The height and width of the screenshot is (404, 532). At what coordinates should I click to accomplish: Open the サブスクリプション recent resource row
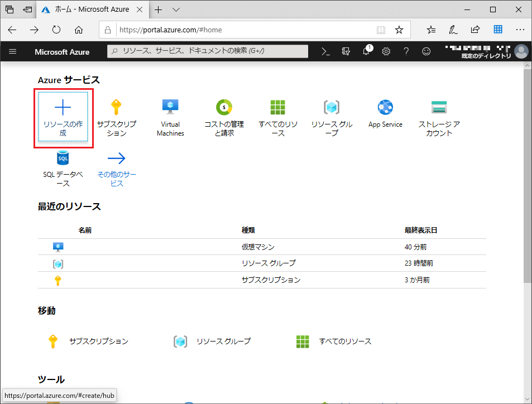click(x=262, y=280)
